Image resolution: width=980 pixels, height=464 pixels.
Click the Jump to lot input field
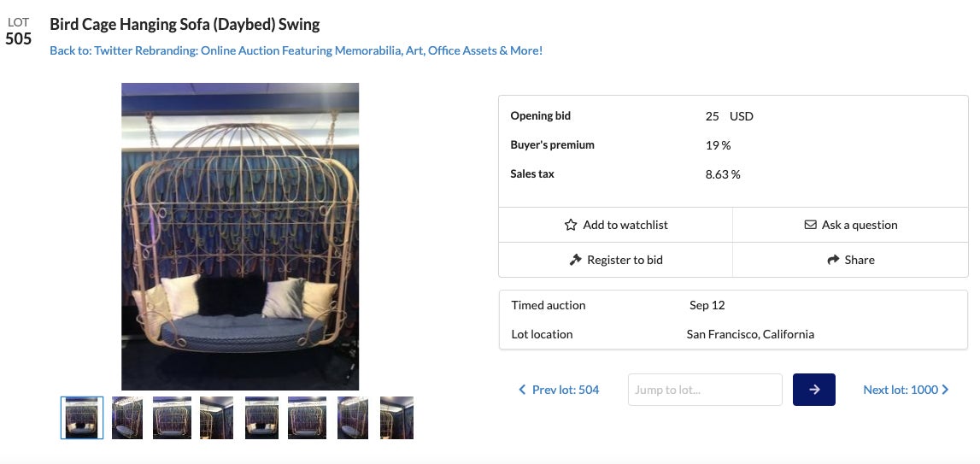coord(705,390)
